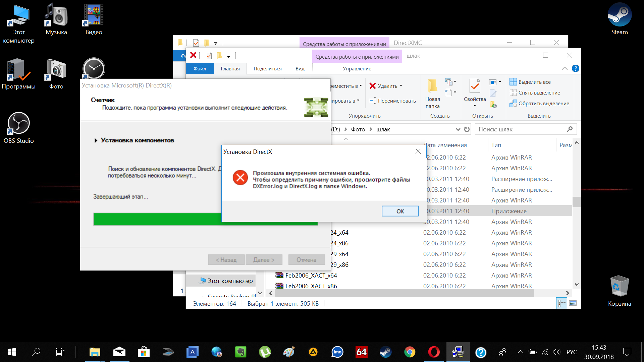Image resolution: width=644 pixels, height=362 pixels.
Task: Open Этот компьютер desktop icon
Action: [19, 24]
